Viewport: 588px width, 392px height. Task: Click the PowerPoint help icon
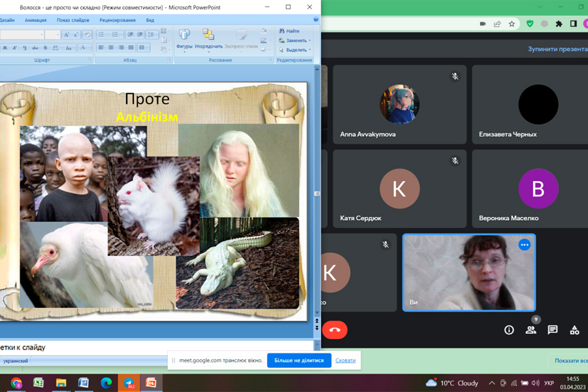click(316, 20)
